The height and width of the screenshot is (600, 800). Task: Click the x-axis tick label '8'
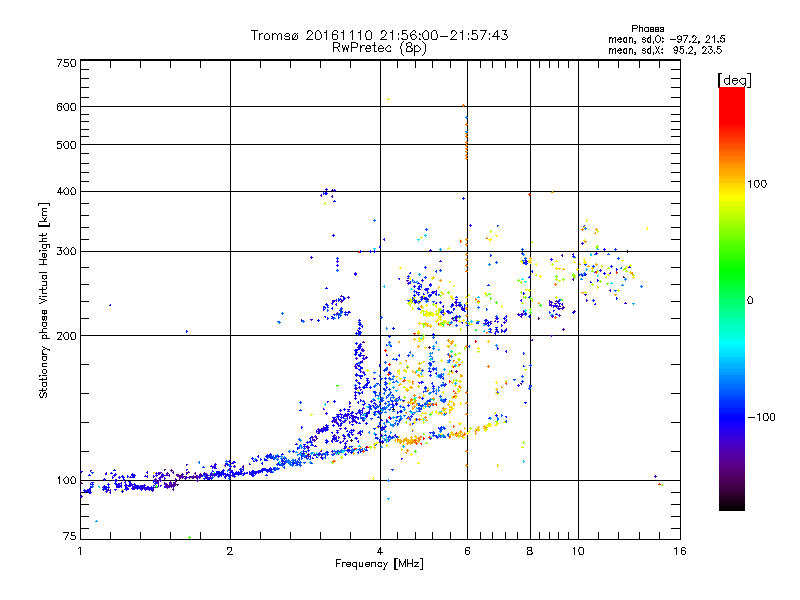pyautogui.click(x=530, y=551)
